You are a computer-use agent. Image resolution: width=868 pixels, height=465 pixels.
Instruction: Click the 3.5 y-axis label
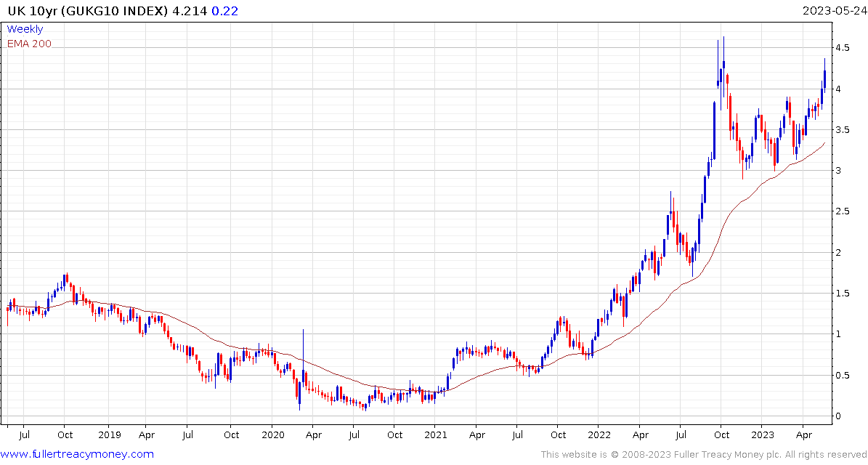843,129
